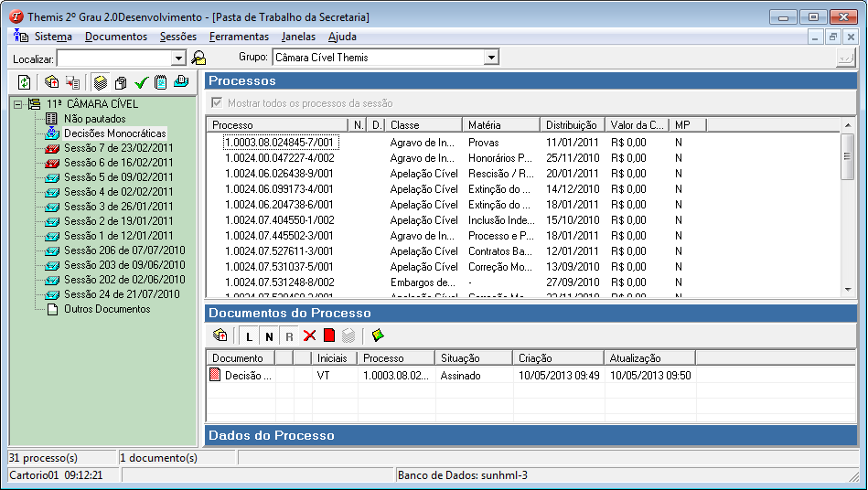Click the red document icon beside Decisão row
The height and width of the screenshot is (490, 868).
(215, 375)
